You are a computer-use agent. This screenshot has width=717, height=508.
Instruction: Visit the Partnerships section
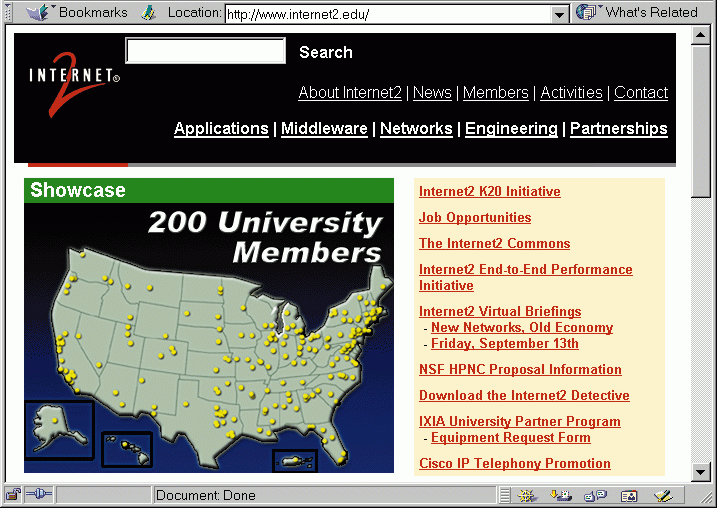(x=618, y=128)
